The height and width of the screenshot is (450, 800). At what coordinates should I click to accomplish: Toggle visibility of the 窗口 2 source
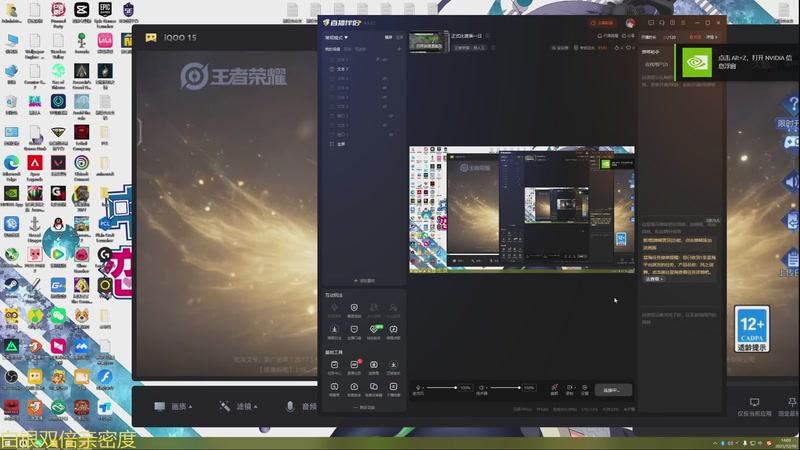click(x=391, y=116)
